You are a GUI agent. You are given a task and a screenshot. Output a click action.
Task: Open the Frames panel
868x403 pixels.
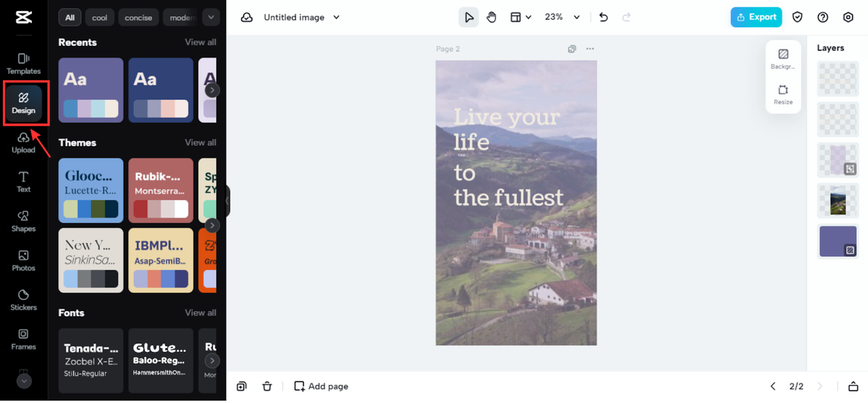[x=24, y=339]
